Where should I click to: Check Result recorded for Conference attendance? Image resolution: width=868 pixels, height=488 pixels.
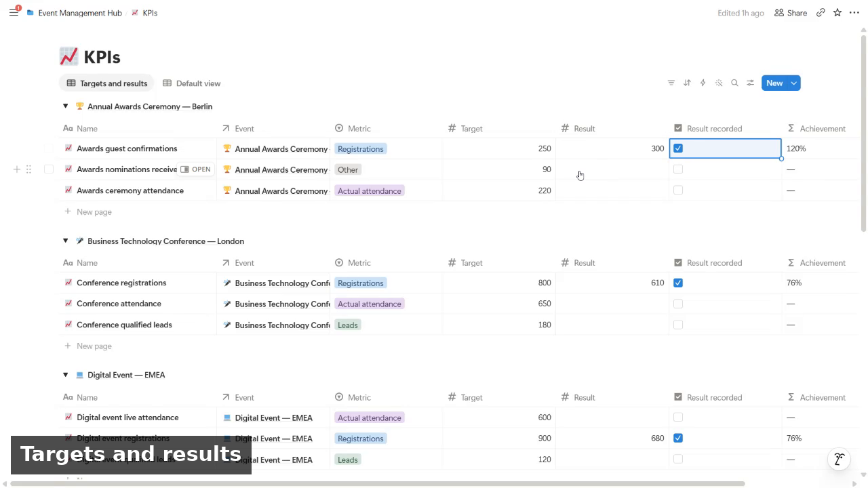coord(678,304)
